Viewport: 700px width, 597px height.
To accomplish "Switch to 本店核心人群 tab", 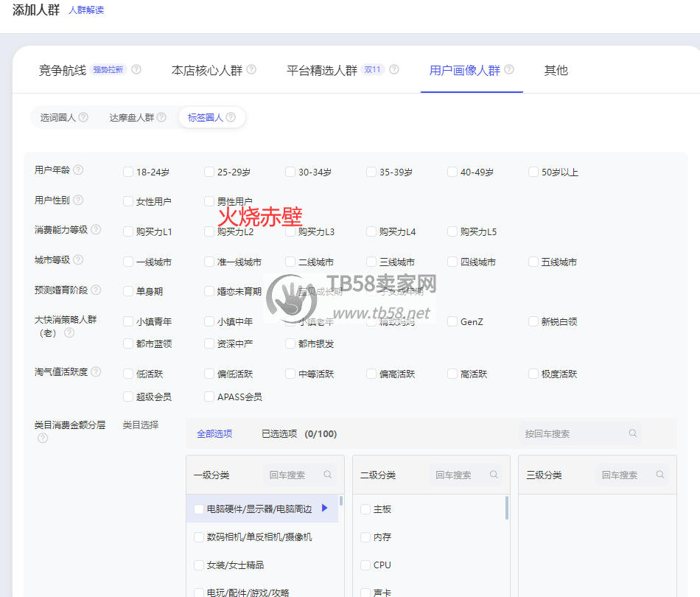I will (207, 70).
